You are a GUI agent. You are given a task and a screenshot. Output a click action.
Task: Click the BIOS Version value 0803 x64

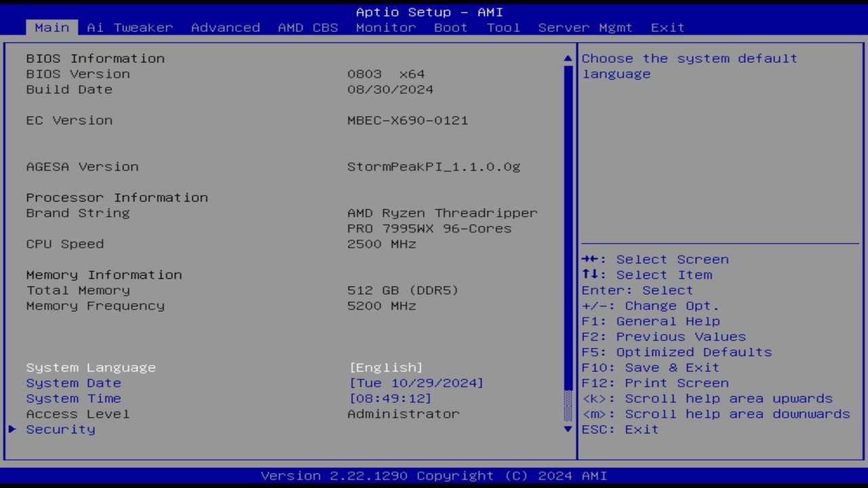pos(386,74)
